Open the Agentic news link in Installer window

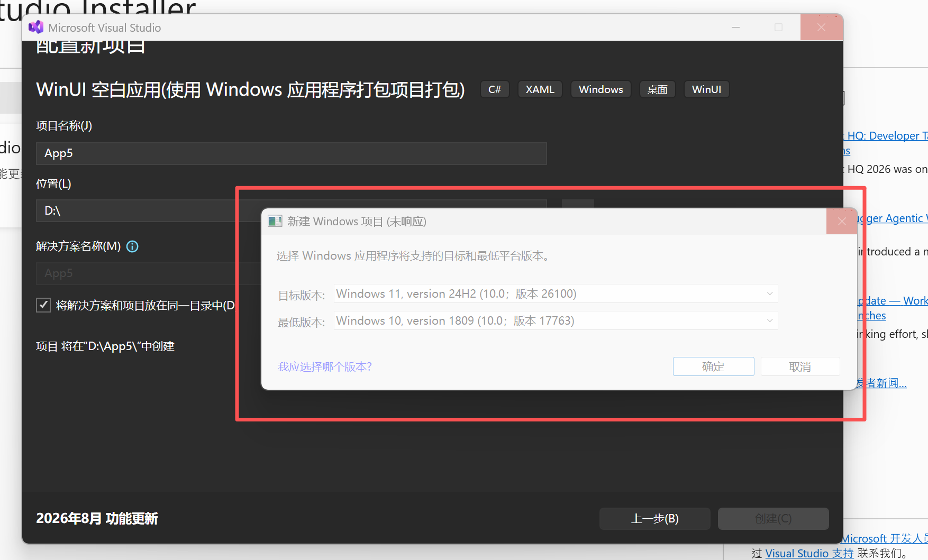893,218
